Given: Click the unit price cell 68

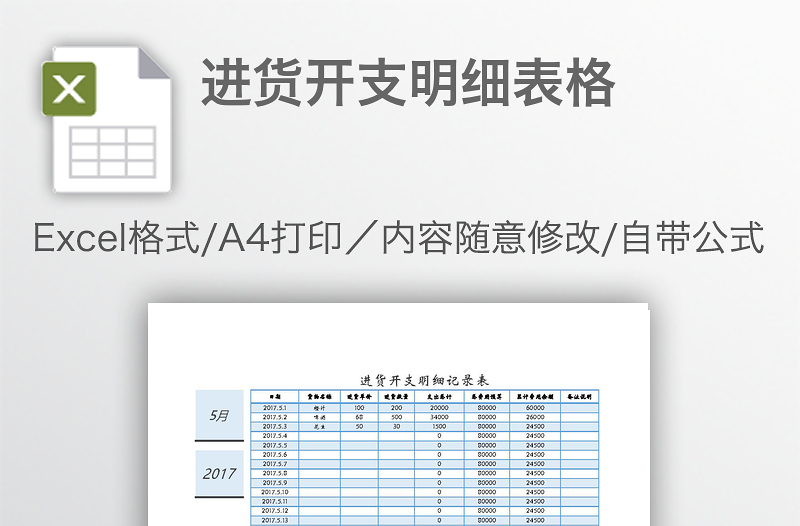Looking at the screenshot, I should pos(359,417).
